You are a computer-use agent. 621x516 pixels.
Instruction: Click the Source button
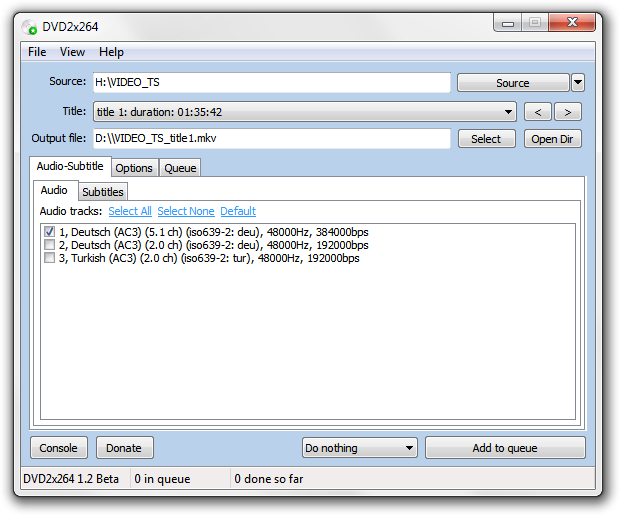pos(513,83)
